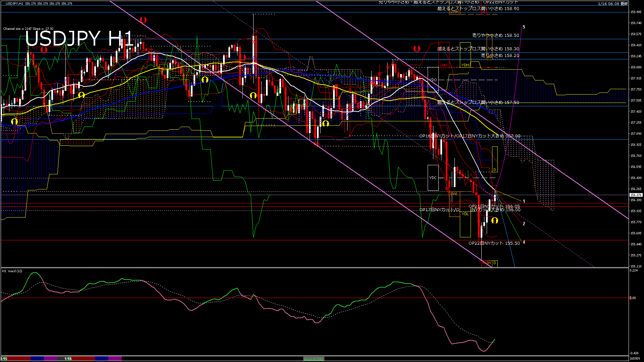Click the H1 macd (12) indicator label

tap(12, 271)
